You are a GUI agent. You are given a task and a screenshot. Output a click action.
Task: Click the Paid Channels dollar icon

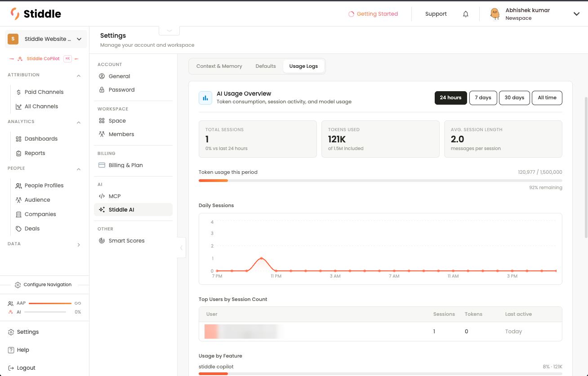pos(18,92)
